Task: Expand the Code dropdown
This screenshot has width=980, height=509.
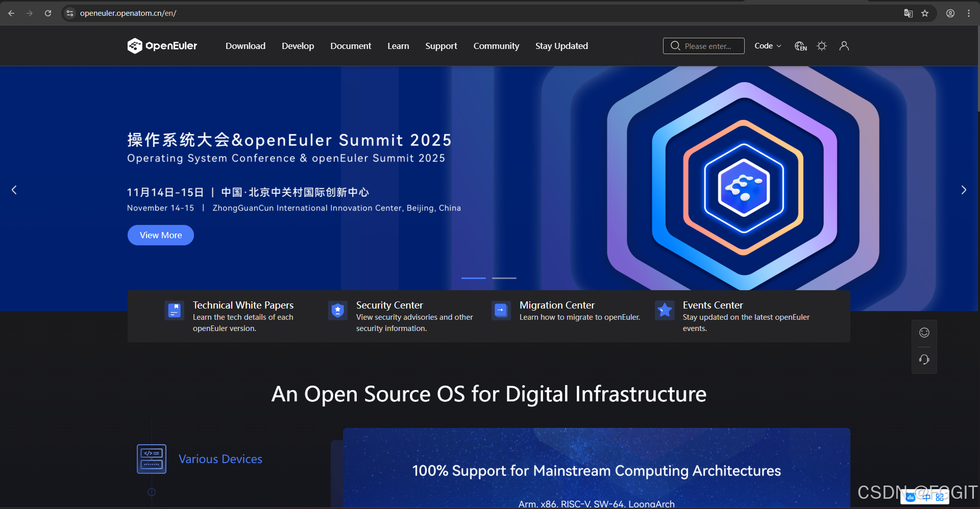Action: pyautogui.click(x=768, y=46)
